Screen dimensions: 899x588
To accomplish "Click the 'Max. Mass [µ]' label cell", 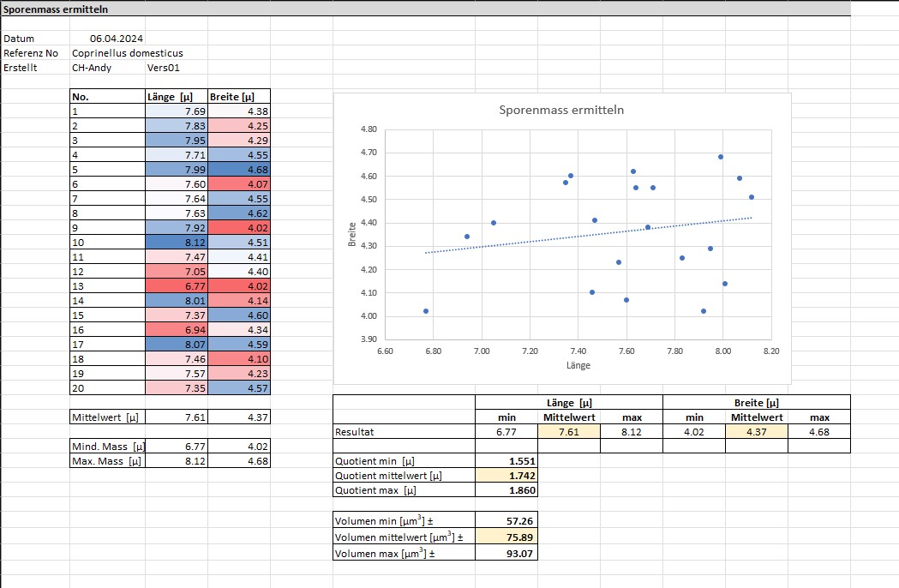I will (x=107, y=461).
